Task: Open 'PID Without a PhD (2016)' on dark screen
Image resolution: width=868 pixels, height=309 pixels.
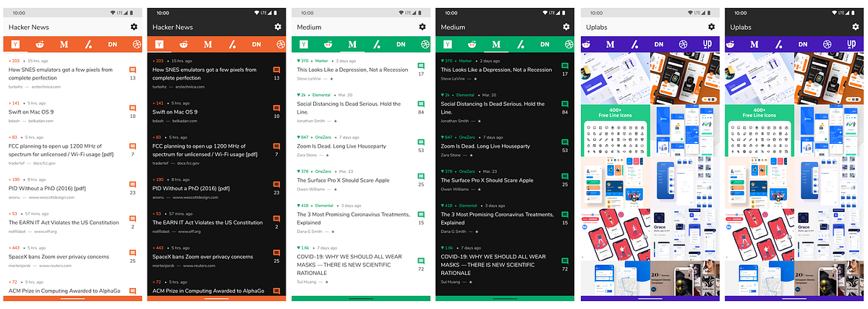Action: (192, 188)
